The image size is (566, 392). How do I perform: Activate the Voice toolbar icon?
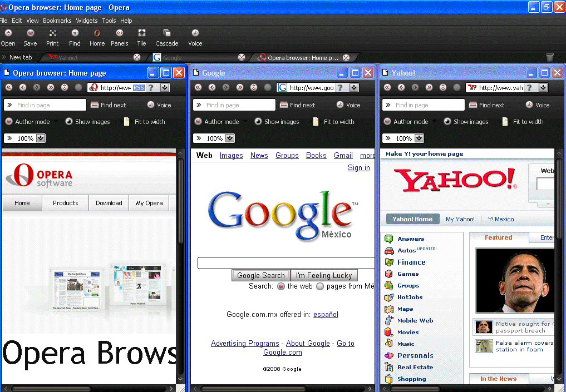click(195, 37)
